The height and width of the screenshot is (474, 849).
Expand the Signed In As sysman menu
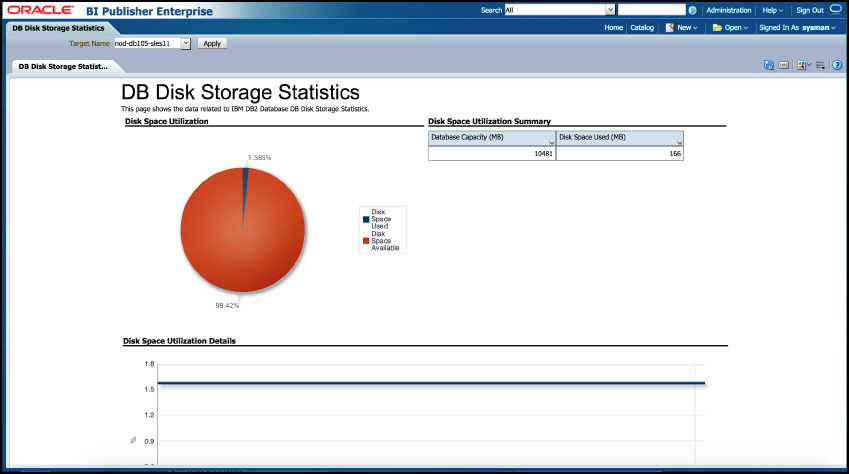coord(797,28)
